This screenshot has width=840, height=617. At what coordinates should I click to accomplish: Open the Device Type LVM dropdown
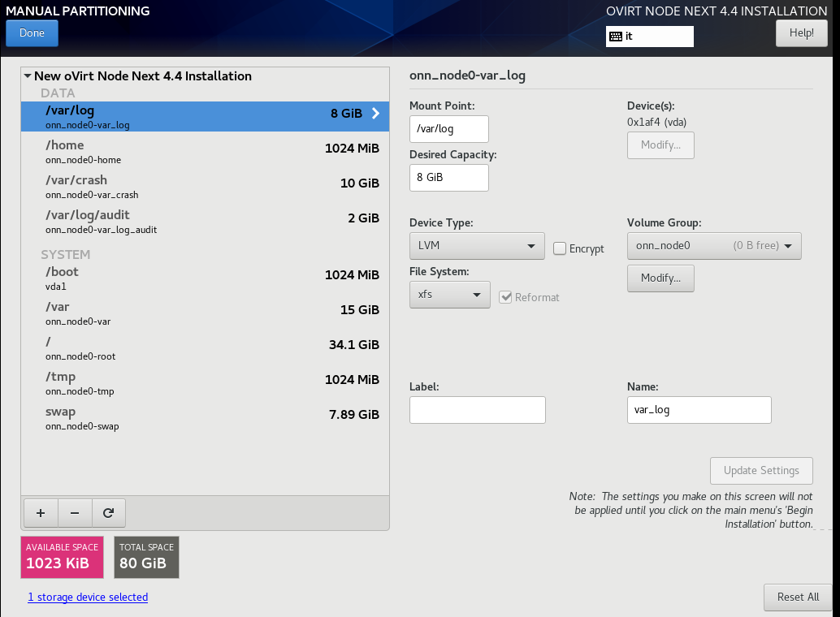pos(476,245)
